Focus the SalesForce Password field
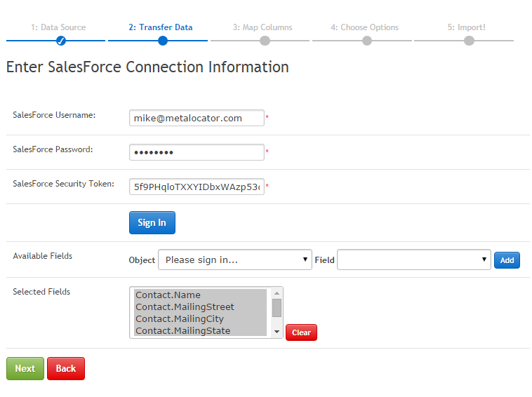The image size is (532, 397). [197, 152]
